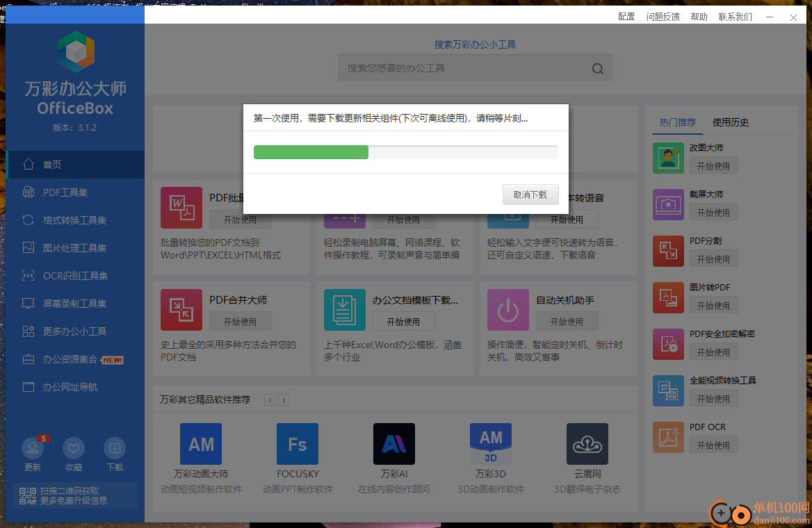Open 帮助 help in the title bar
Viewport: 812px width, 528px height.
pyautogui.click(x=699, y=17)
